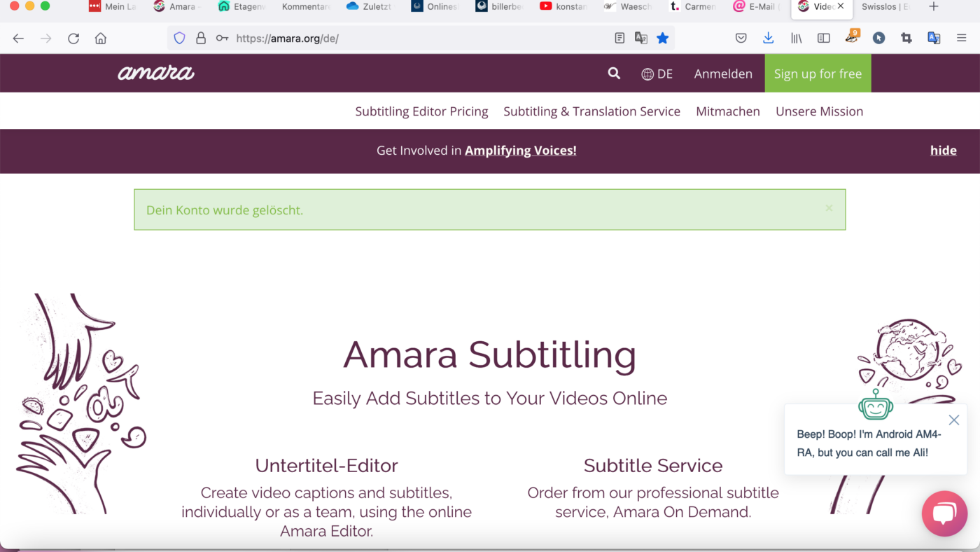The width and height of the screenshot is (980, 552).
Task: Open a new browser tab
Action: tap(934, 6)
